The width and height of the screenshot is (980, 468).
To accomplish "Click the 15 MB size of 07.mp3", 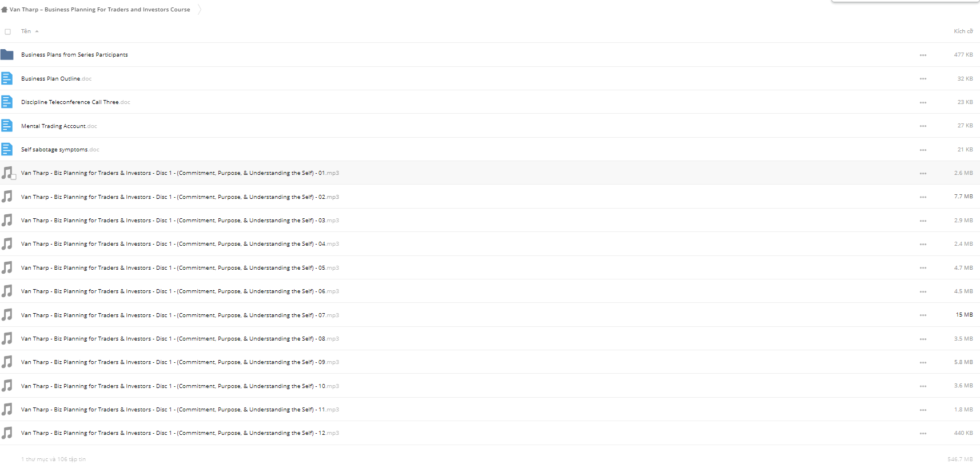I will tap(964, 315).
